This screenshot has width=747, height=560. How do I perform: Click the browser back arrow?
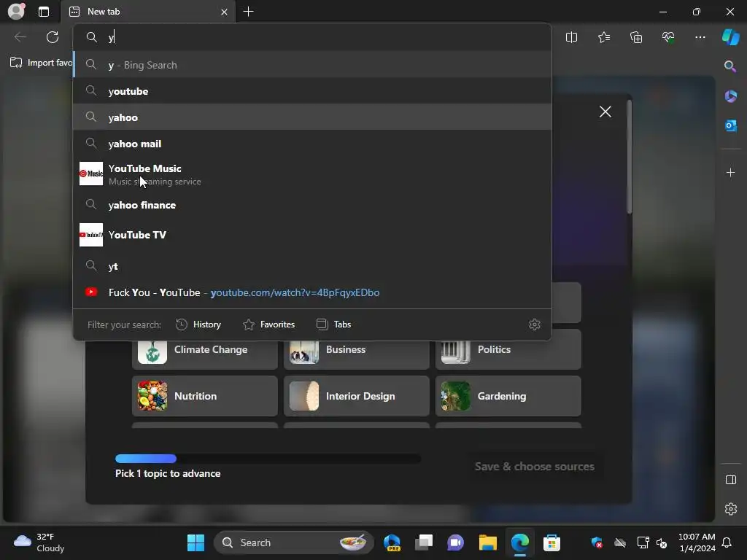(20, 37)
